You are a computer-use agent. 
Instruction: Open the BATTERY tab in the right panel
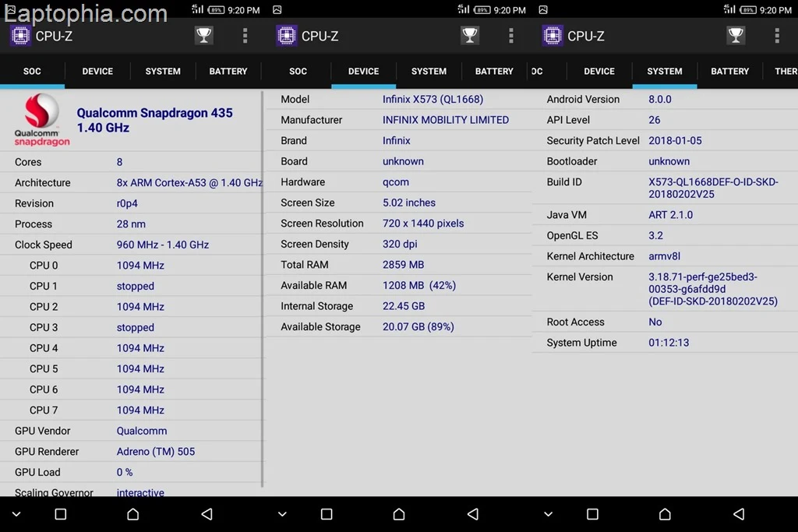point(729,71)
